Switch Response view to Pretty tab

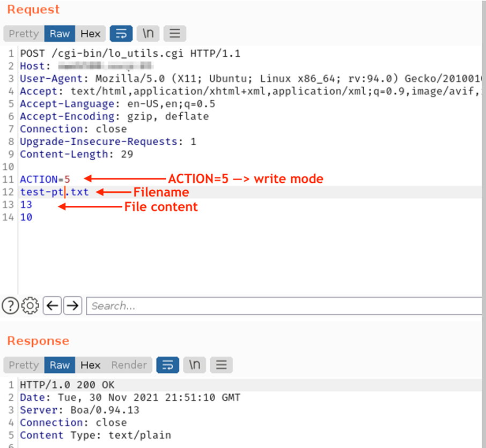24,365
